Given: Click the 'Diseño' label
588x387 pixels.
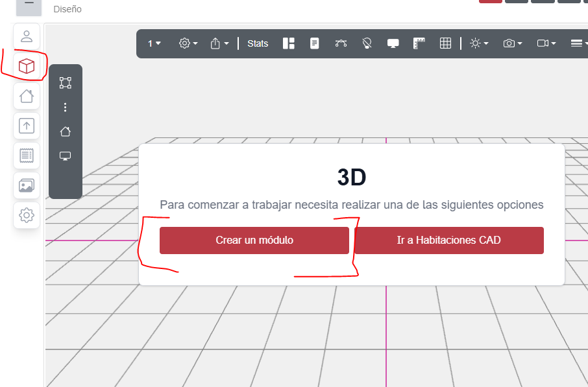Looking at the screenshot, I should pyautogui.click(x=67, y=9).
